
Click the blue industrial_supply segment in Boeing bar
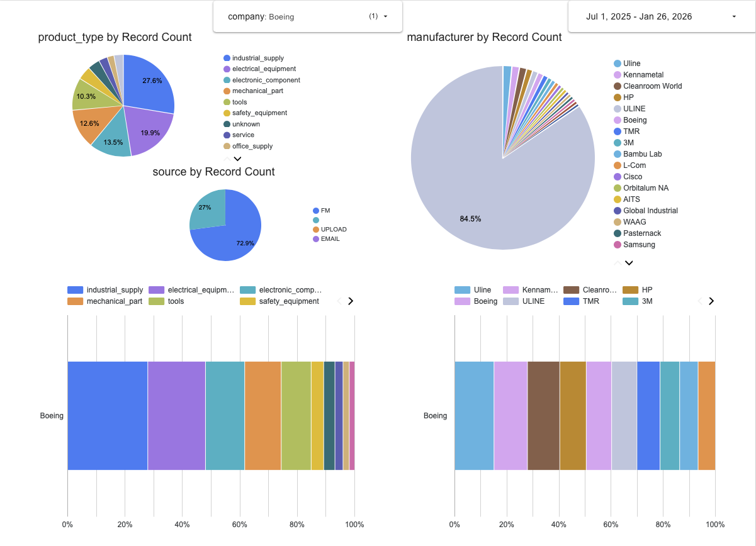[x=107, y=415]
